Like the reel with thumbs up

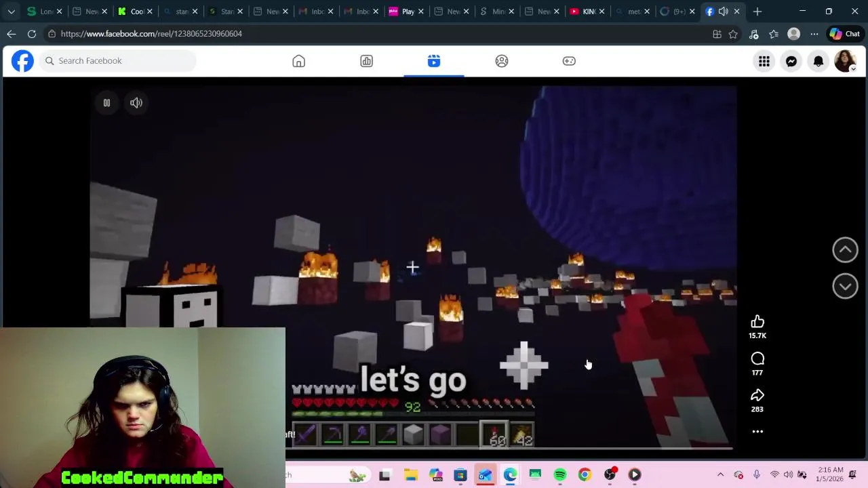(x=757, y=322)
